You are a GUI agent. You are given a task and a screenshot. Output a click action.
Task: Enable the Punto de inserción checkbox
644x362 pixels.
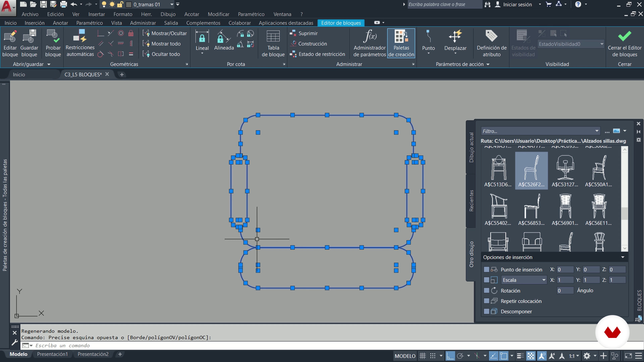click(x=486, y=269)
